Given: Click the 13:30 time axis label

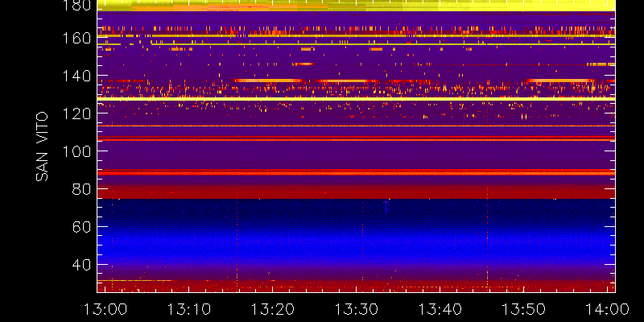Looking at the screenshot, I should [357, 309].
